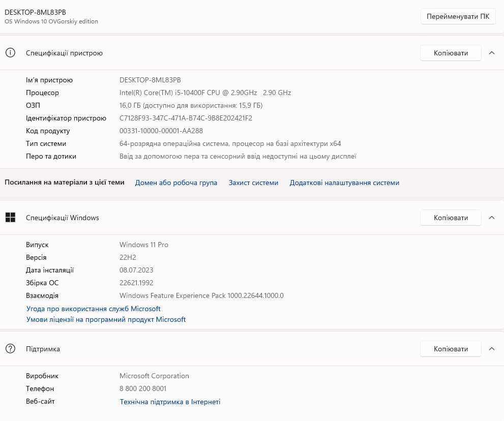Click the OS build value 22621.1992
Screen dimensions: 504x421
click(136, 283)
